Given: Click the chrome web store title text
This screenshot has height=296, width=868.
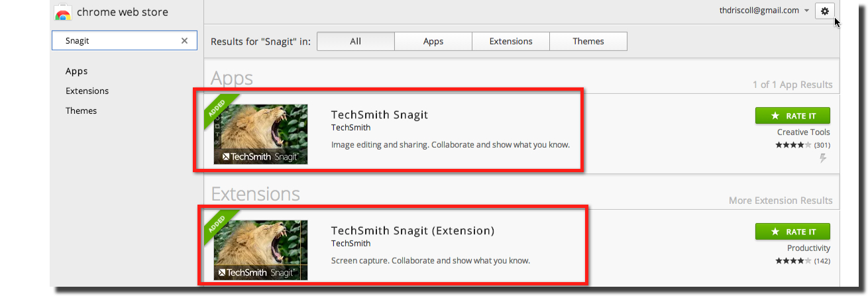Looking at the screenshot, I should [123, 12].
